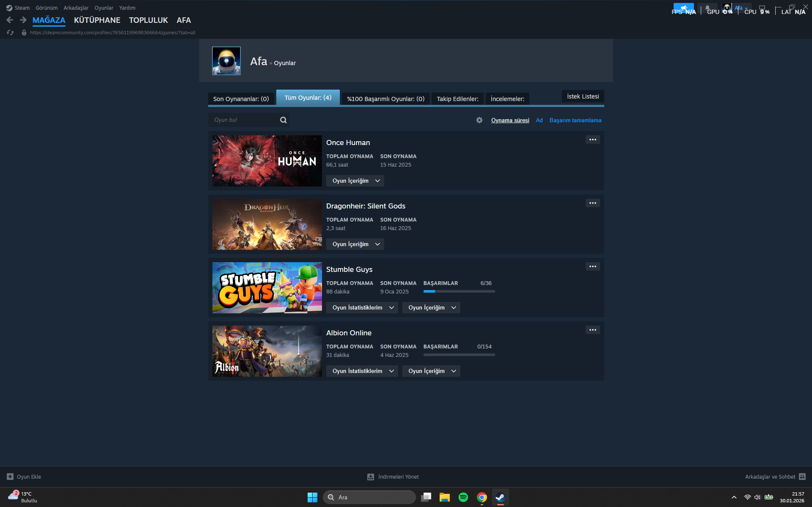This screenshot has height=507, width=812.
Task: Expand Oyun İçeriğim for Once Human
Action: coord(355,181)
